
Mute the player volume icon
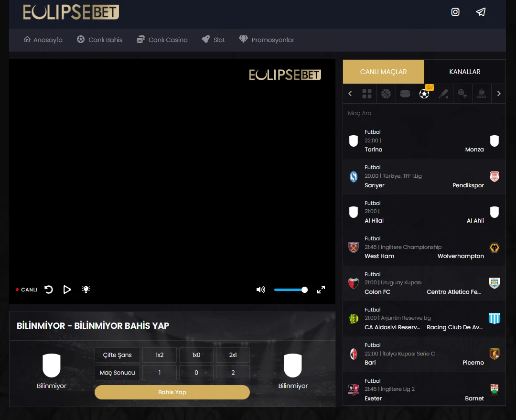(x=261, y=290)
